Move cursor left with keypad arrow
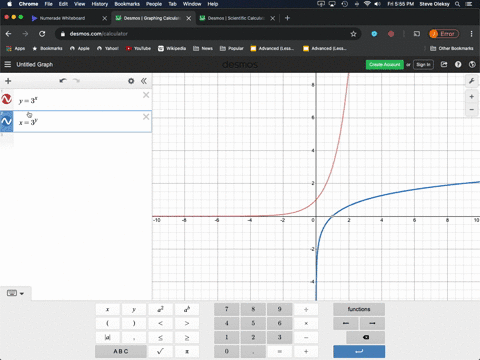 click(x=346, y=323)
